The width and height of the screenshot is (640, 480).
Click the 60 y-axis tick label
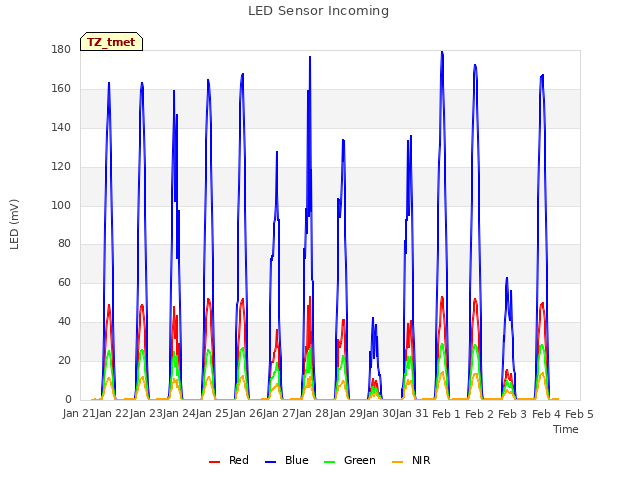pos(64,282)
